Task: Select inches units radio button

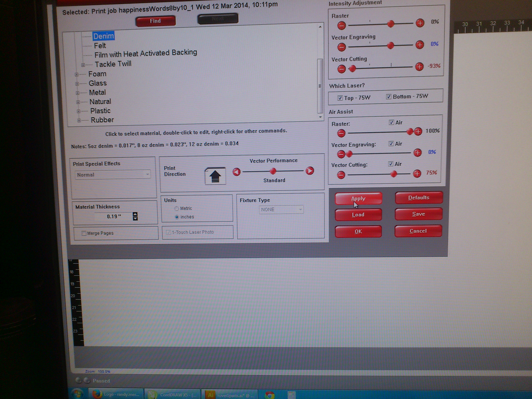Action: pyautogui.click(x=177, y=217)
